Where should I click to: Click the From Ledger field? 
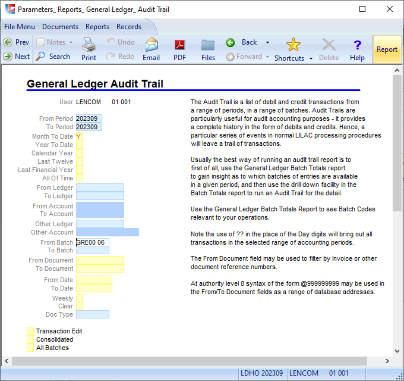coord(100,187)
